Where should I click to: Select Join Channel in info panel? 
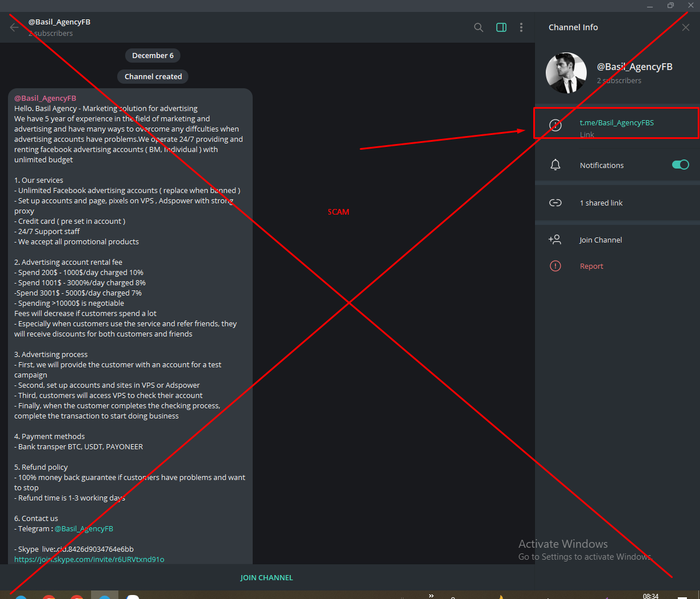(x=600, y=240)
